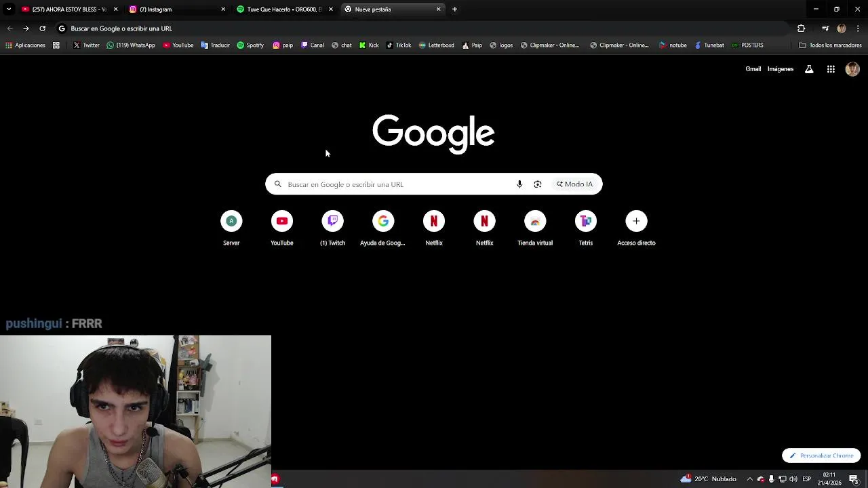Open the Ayuda de Google shortcut
The height and width of the screenshot is (488, 868).
(x=382, y=228)
